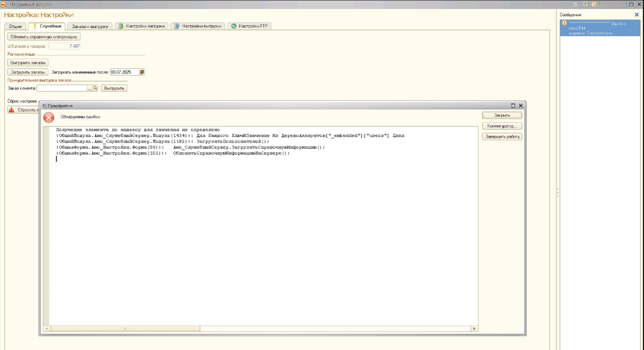Select the Настройки выгрузки tab
The height and width of the screenshot is (350, 644).
[198, 26]
